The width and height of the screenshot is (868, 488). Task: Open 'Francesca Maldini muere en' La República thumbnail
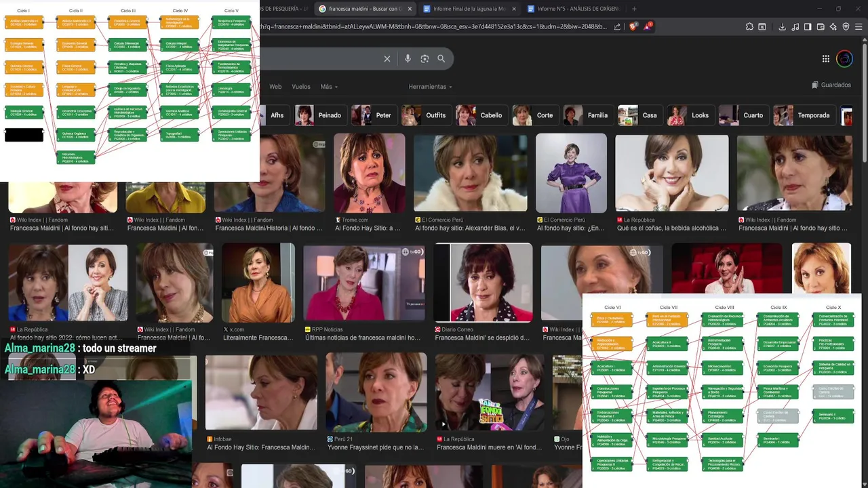(x=490, y=392)
